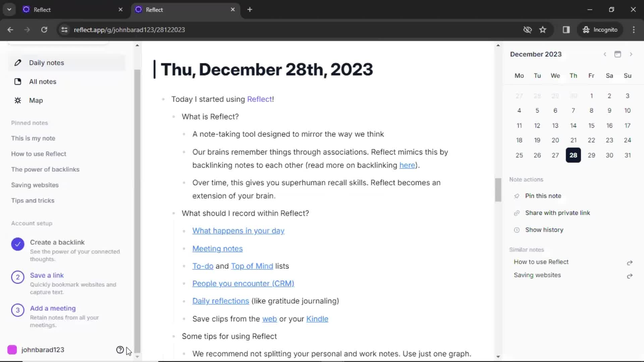The image size is (644, 362).
Task: Click the calendar navigation left arrow
Action: (x=605, y=54)
